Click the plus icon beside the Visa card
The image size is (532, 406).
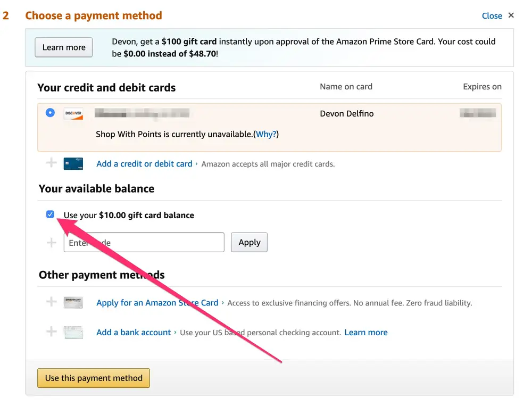click(51, 164)
